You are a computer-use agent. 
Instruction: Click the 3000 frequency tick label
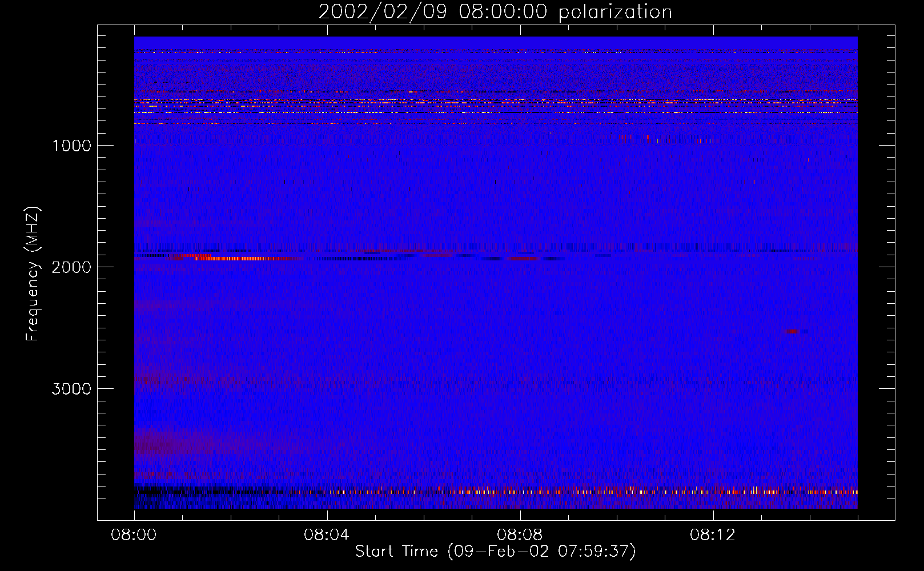tap(71, 389)
